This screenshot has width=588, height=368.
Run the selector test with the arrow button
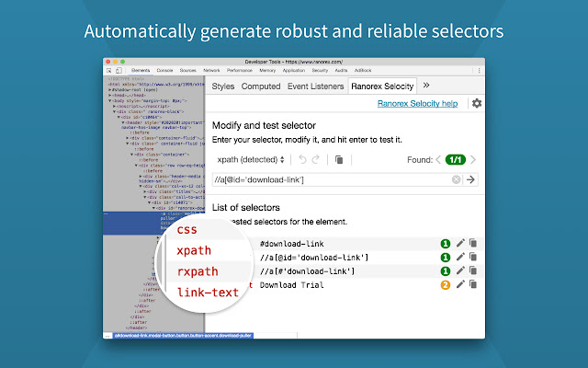coord(471,179)
